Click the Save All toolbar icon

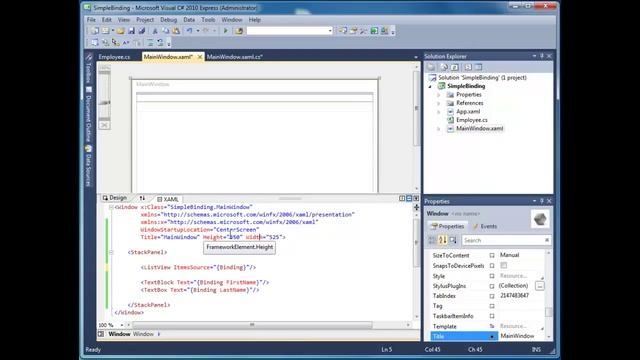pos(142,31)
